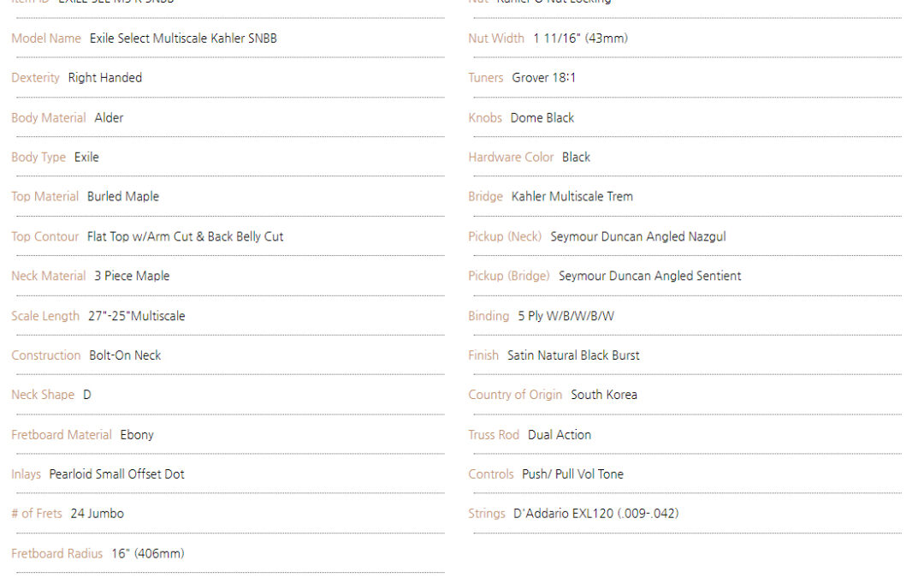This screenshot has width=924, height=578.
Task: Click the 27"-25" Multiscale scale length
Action: coord(137,316)
